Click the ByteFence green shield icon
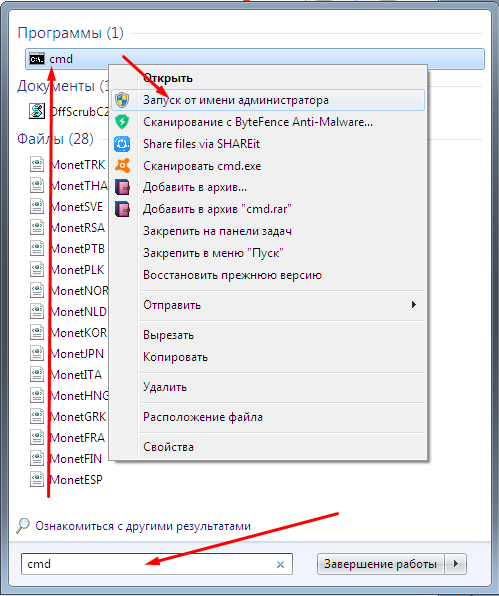The width and height of the screenshot is (499, 596). tap(122, 122)
